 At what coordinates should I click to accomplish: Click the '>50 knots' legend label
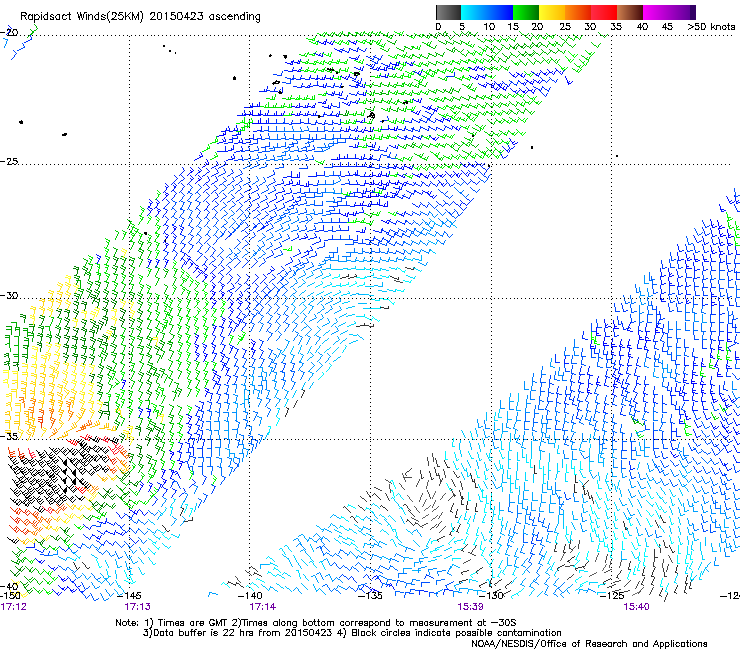pos(711,27)
